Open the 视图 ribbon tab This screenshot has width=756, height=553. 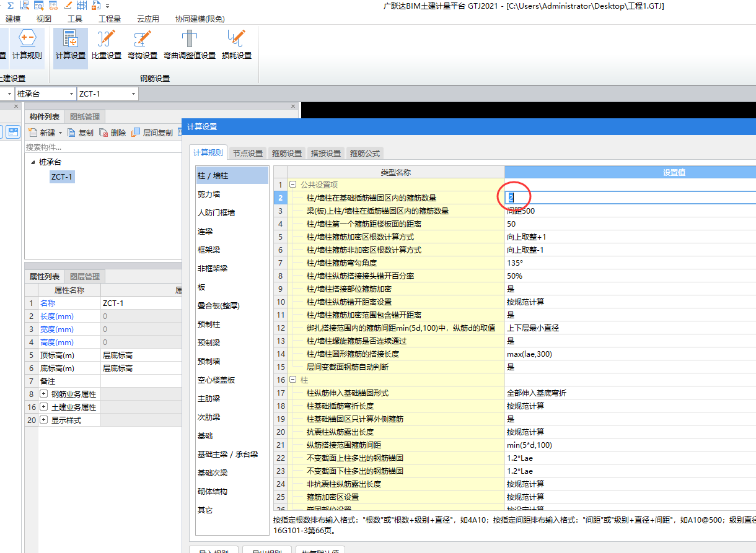(x=44, y=19)
